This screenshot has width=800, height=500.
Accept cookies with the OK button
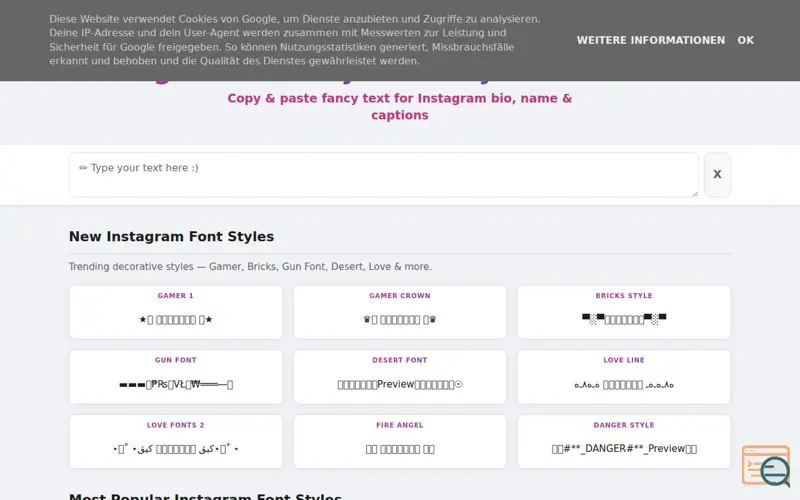pos(745,40)
